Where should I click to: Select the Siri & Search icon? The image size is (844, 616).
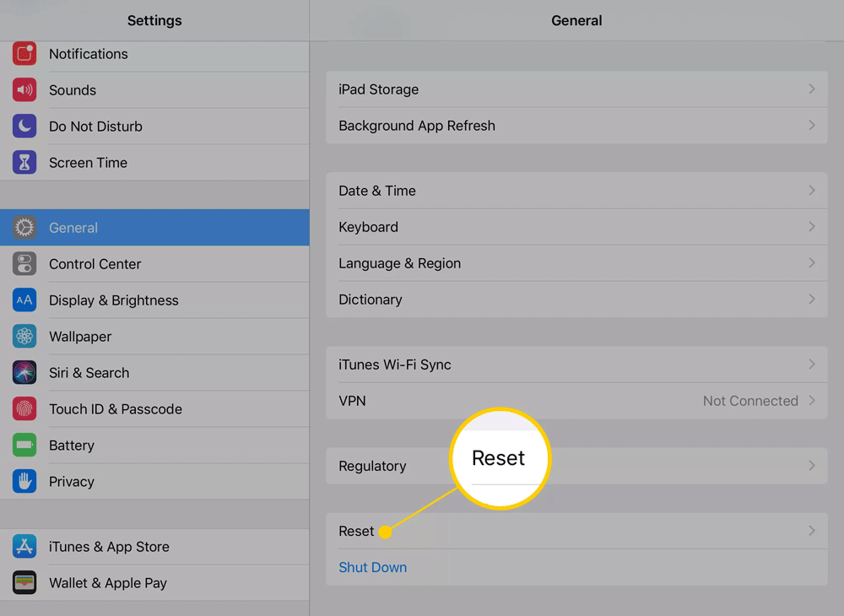click(x=24, y=372)
